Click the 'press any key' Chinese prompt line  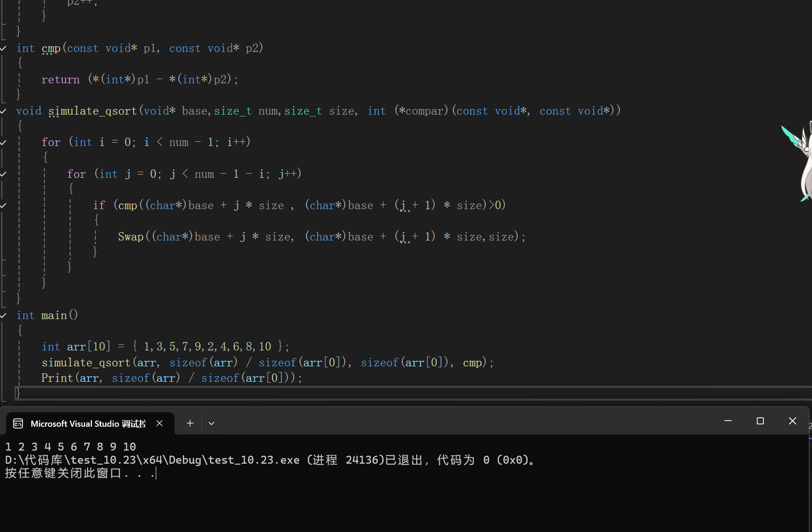80,473
